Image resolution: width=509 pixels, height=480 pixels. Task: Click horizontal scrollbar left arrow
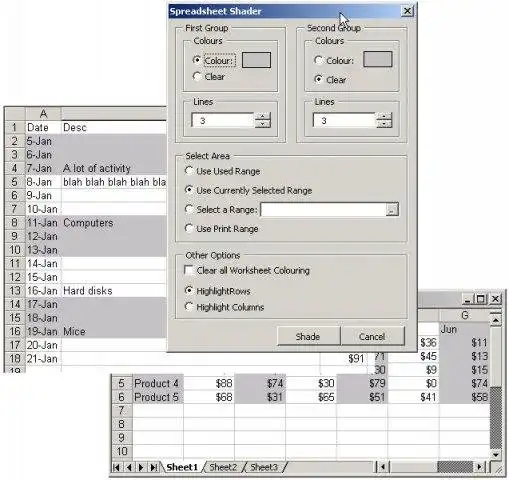(383, 467)
